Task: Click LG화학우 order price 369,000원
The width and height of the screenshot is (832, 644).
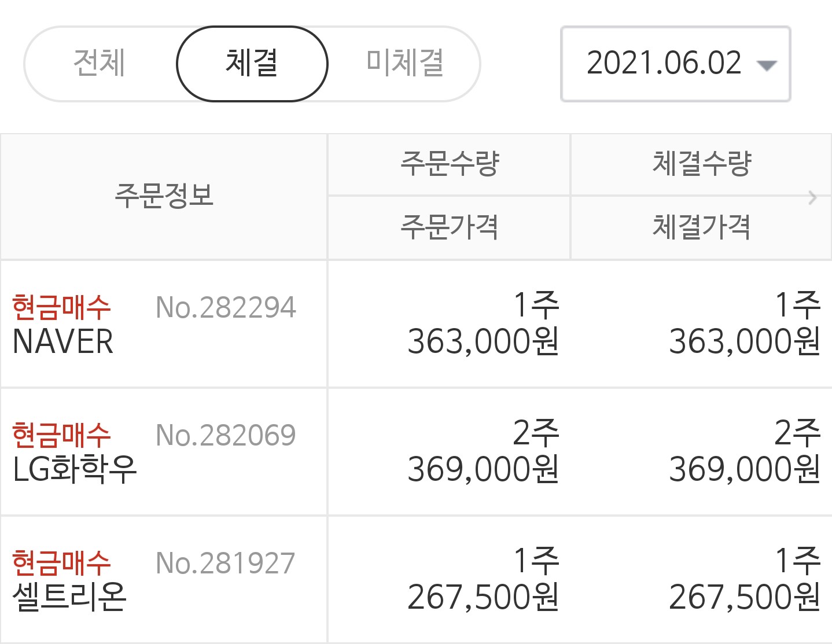Action: (x=483, y=469)
